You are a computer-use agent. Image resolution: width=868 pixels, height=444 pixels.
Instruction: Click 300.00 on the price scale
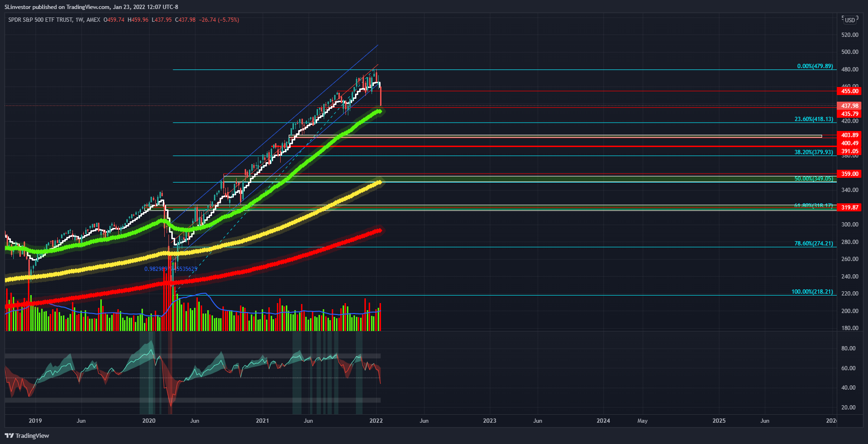point(850,225)
